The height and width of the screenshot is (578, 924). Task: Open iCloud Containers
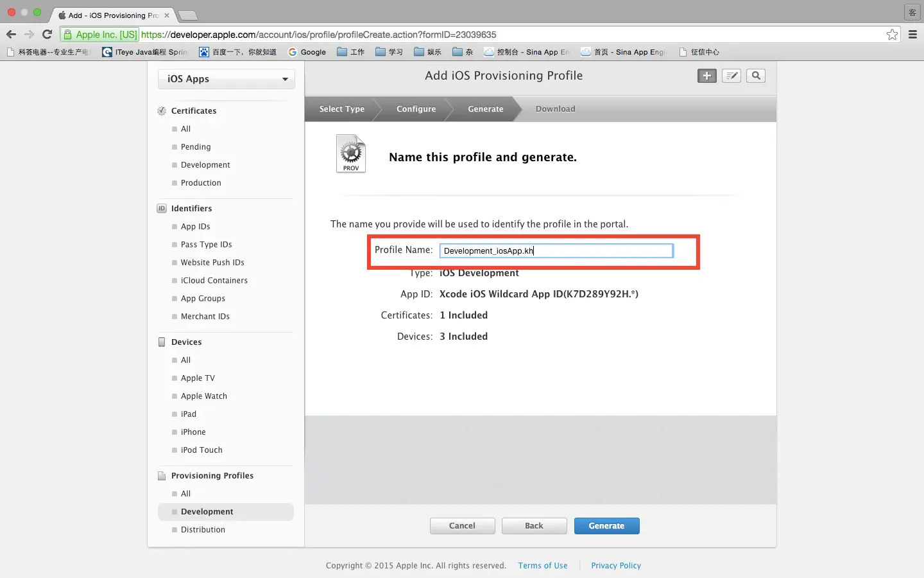tap(214, 281)
